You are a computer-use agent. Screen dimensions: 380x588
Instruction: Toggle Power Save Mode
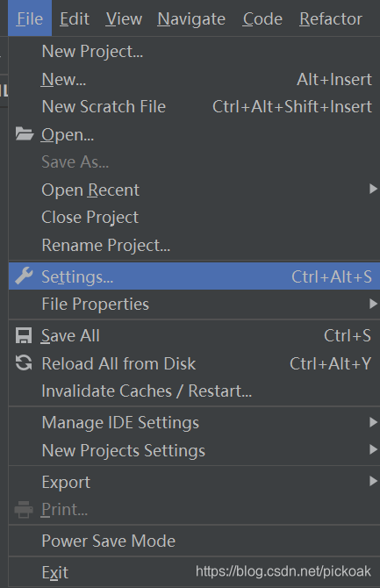pos(194,541)
